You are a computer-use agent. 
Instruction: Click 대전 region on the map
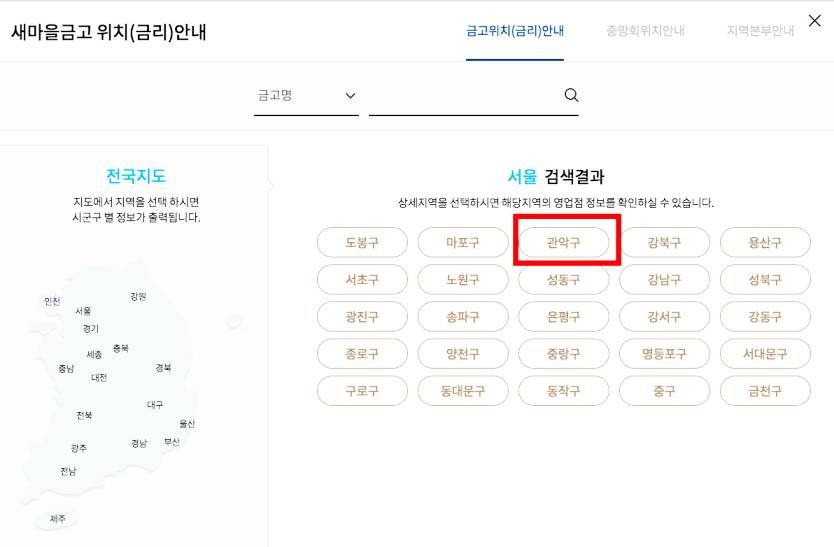pos(99,378)
